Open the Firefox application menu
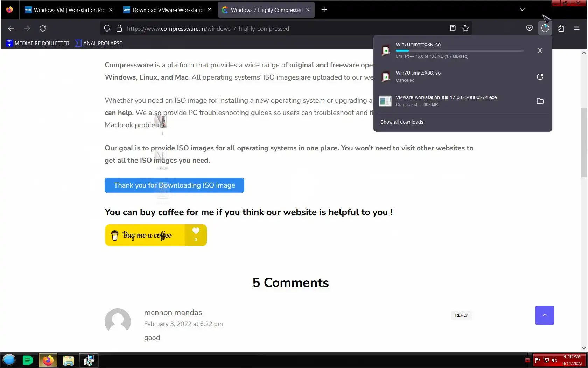Viewport: 588px width, 368px height. tap(577, 28)
